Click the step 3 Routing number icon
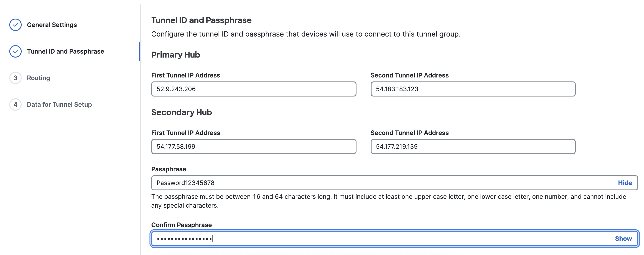The height and width of the screenshot is (255, 644). coord(15,78)
